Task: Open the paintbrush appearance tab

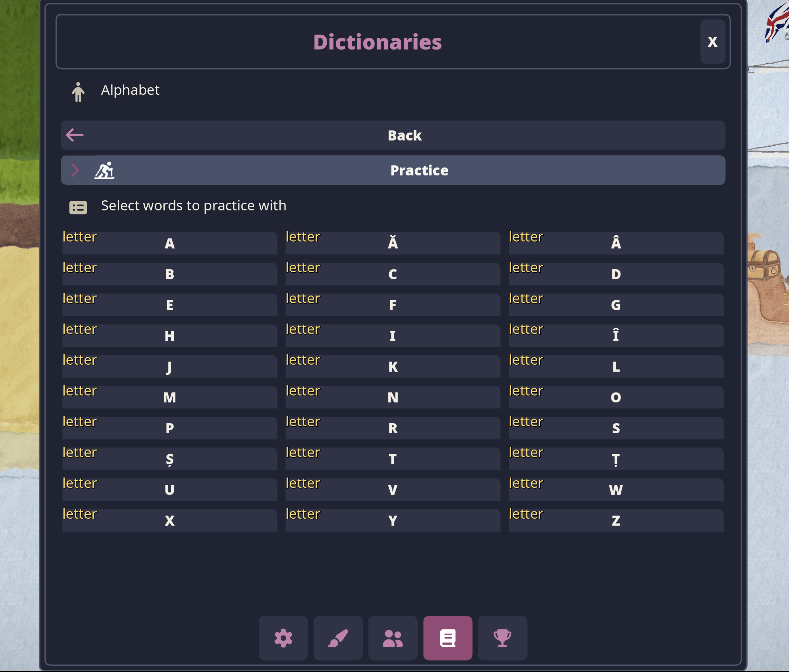Action: click(338, 638)
